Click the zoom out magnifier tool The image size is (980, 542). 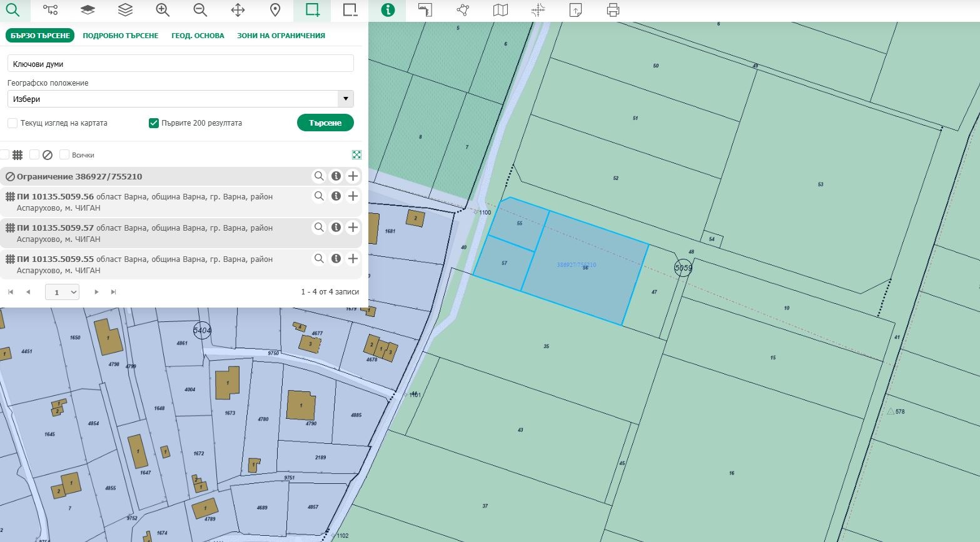200,10
